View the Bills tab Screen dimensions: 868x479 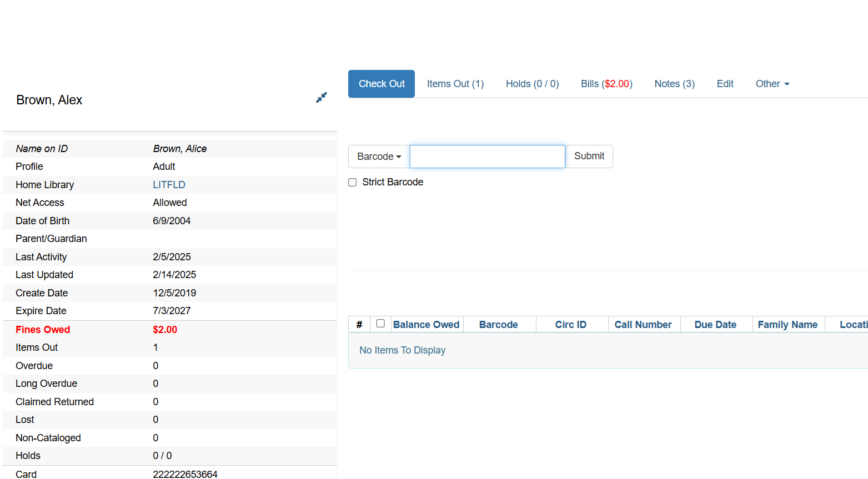coord(606,84)
